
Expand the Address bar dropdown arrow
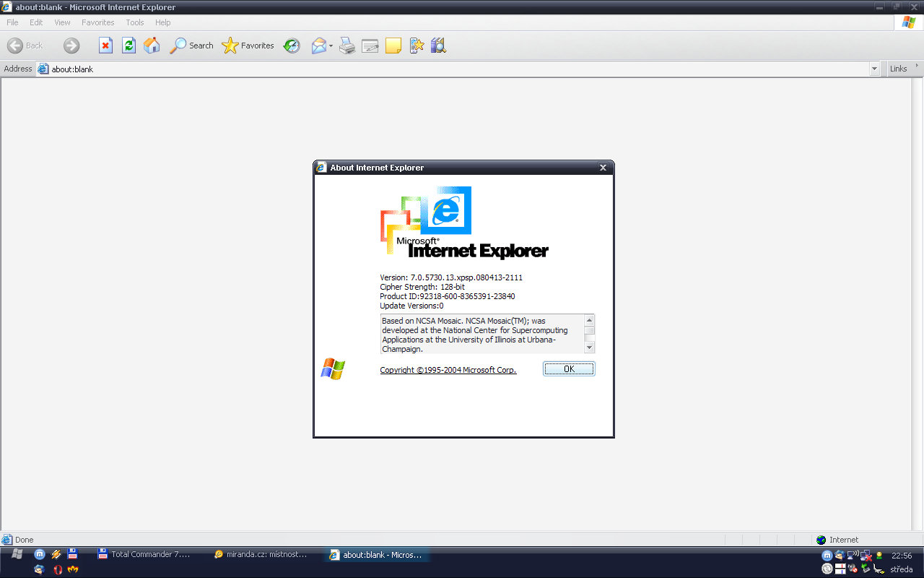coord(874,69)
